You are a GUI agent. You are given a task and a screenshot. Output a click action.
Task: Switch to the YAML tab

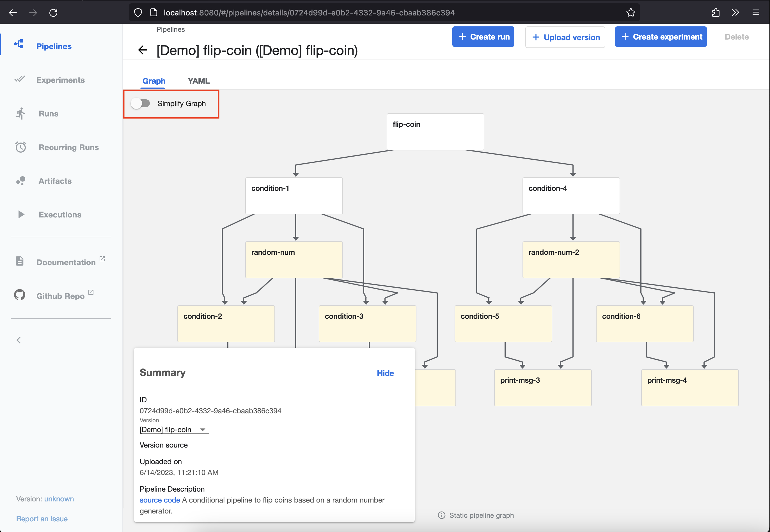point(198,81)
